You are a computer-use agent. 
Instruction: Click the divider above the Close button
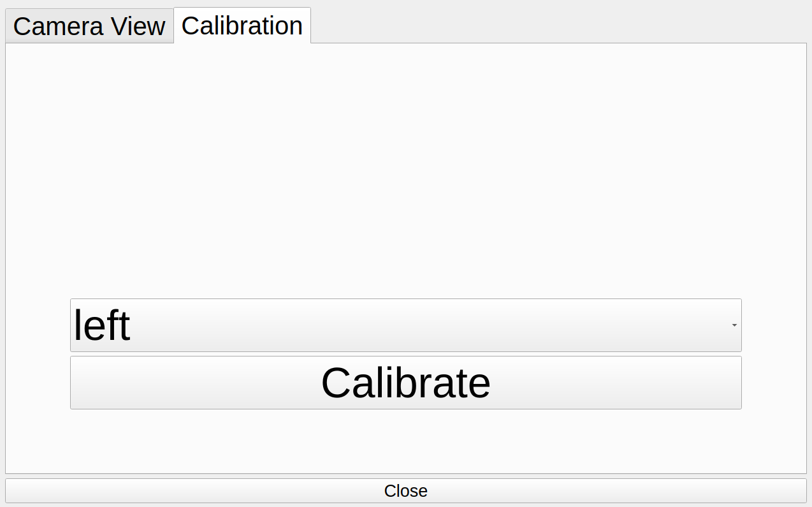406,474
